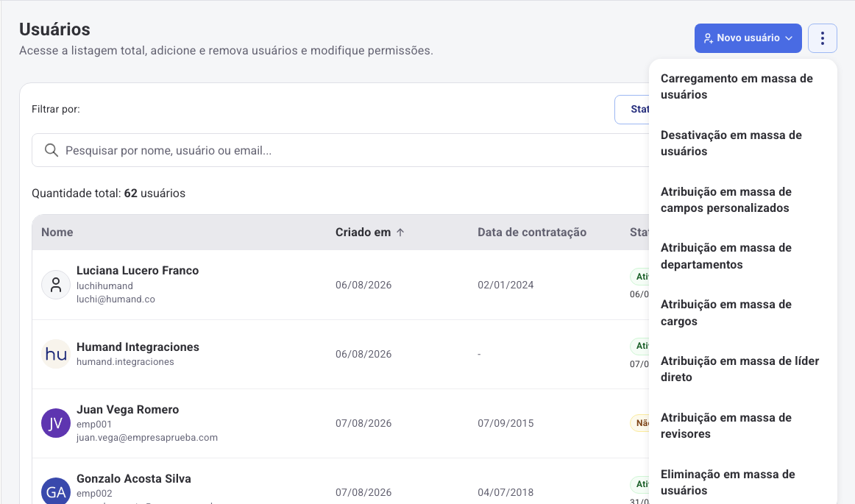Open Humand Integraciones user name
The width and height of the screenshot is (855, 504).
[138, 347]
